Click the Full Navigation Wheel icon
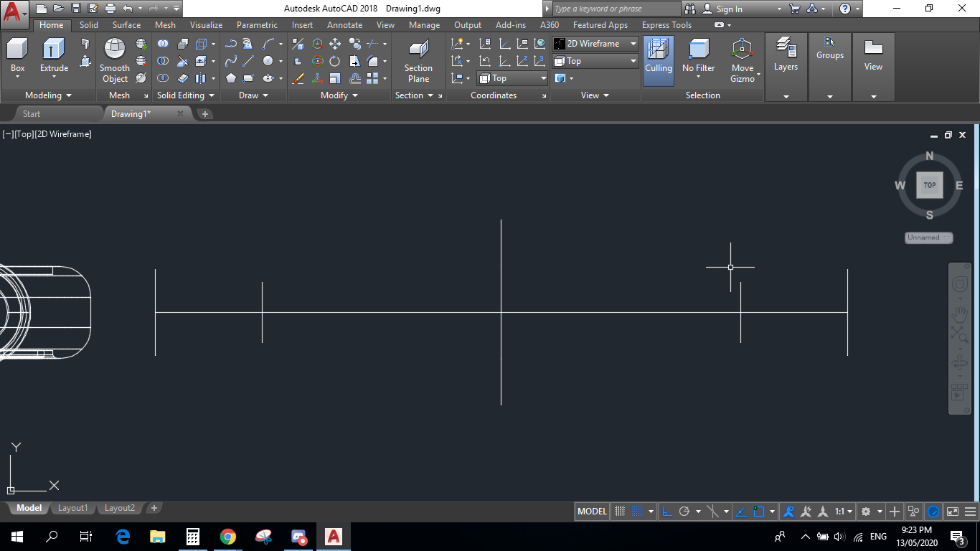 click(x=960, y=285)
